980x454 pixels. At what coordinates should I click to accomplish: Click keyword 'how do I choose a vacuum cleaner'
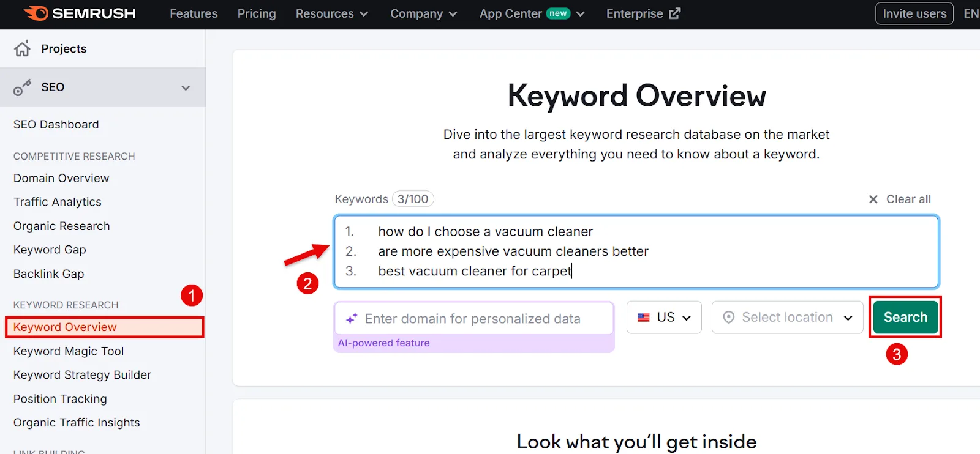tap(485, 232)
